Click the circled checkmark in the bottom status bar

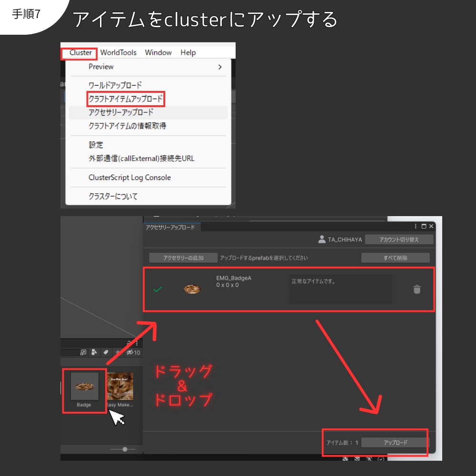[x=381, y=459]
